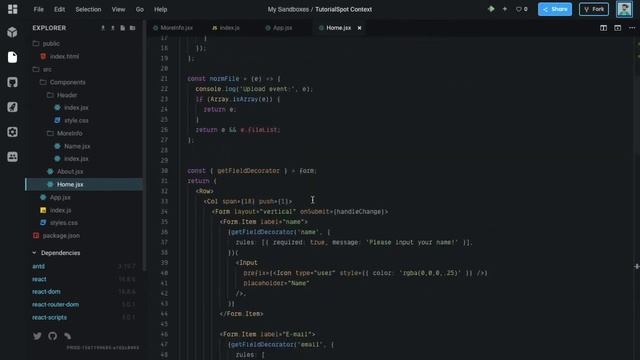Collapse the Header folder
This screenshot has width=640, height=360.
pyautogui.click(x=67, y=95)
